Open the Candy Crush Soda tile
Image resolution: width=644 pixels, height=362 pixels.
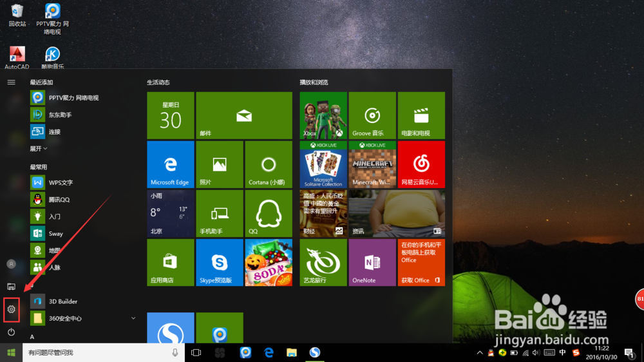tap(268, 262)
